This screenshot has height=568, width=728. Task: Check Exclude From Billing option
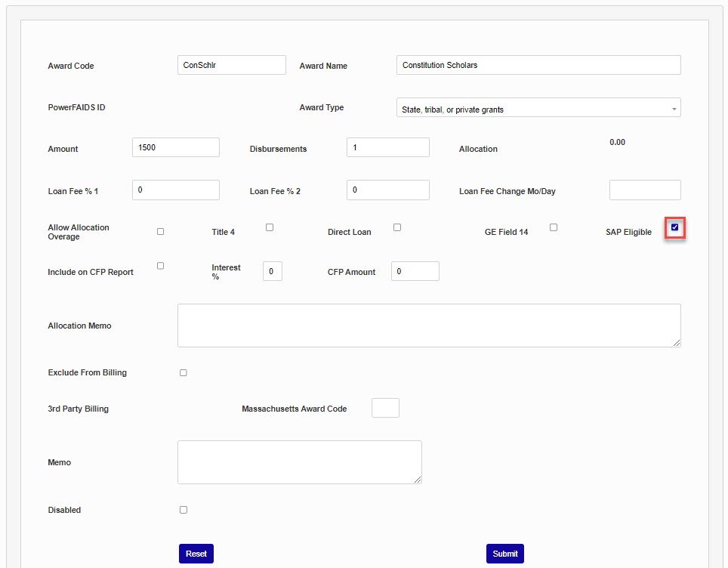[184, 373]
